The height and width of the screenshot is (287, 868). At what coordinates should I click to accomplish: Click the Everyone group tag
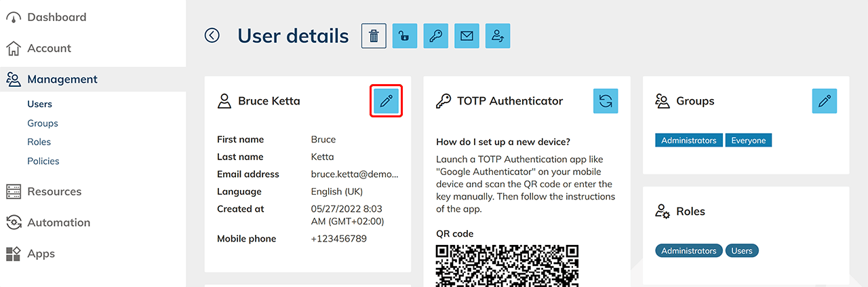point(749,140)
